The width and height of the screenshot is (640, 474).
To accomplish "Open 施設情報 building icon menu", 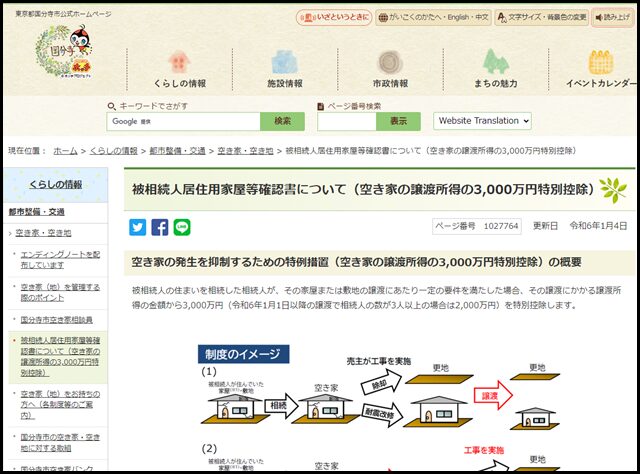I will coord(285,69).
